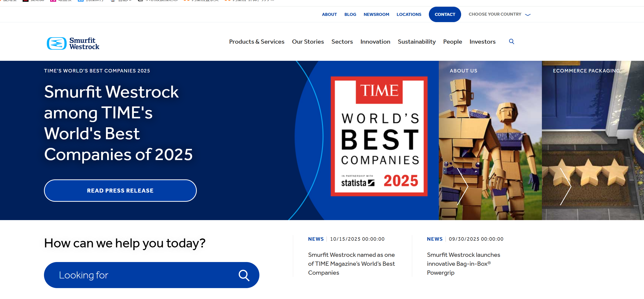Open the search icon in the main navigation
644x299 pixels.
pos(512,41)
